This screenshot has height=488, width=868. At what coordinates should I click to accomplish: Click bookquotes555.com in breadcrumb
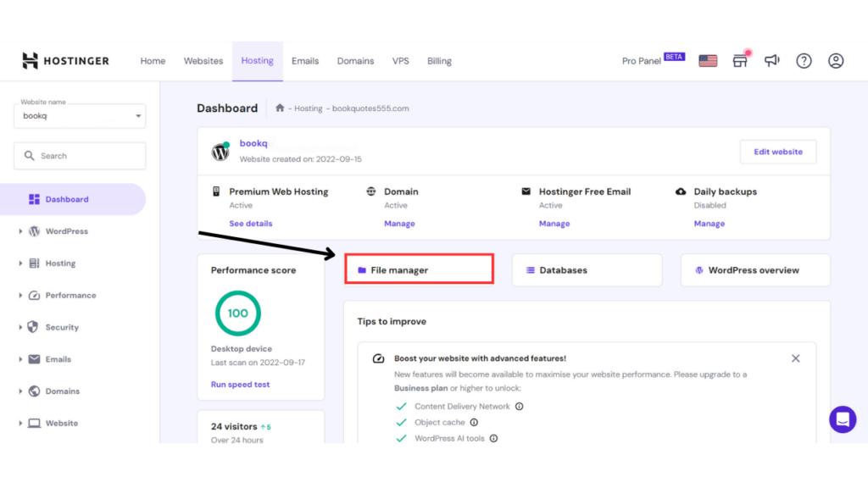click(x=370, y=108)
